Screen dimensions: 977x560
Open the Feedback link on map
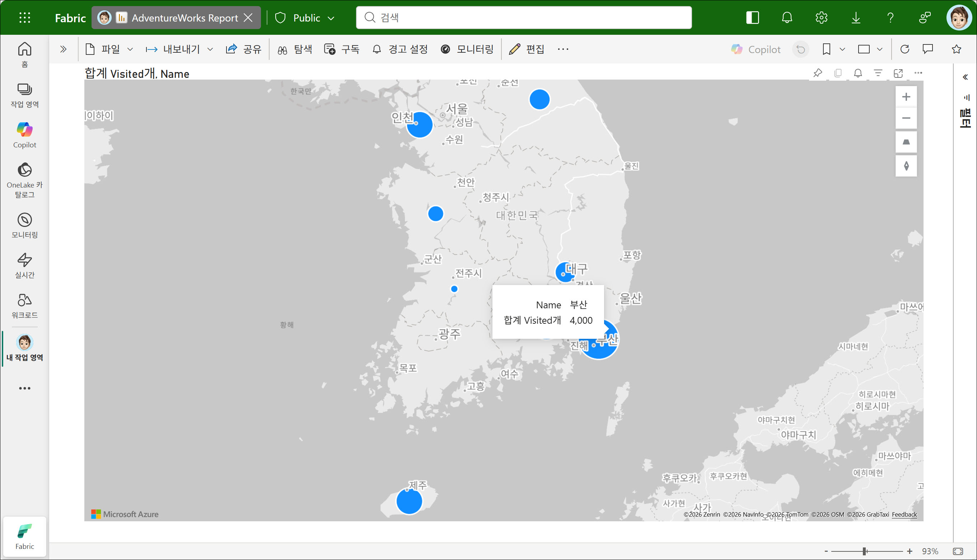[x=904, y=514]
